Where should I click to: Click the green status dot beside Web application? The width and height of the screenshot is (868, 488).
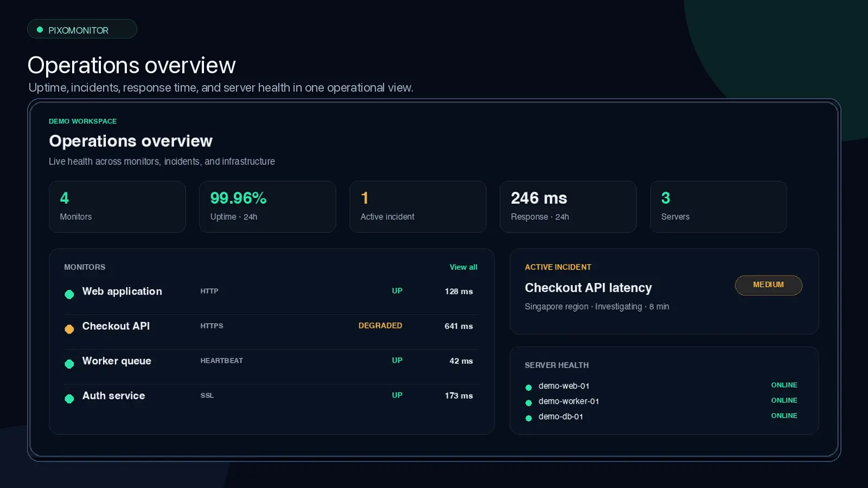69,294
